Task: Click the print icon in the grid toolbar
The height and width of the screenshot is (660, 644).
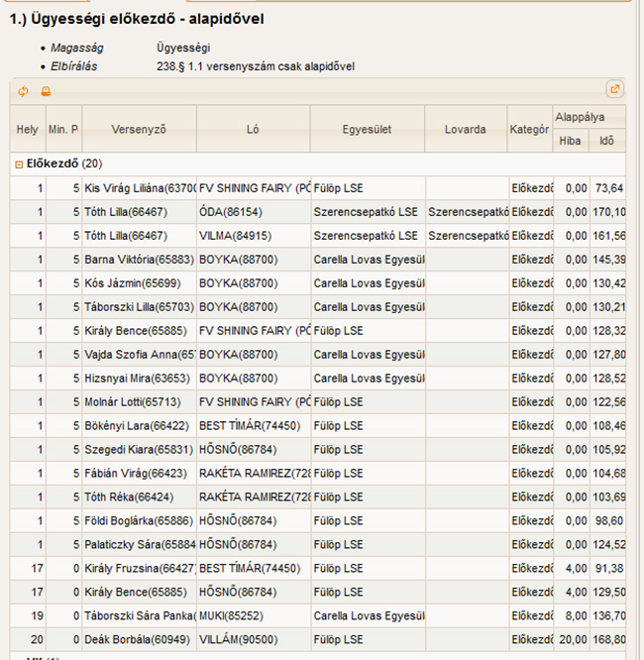Action: pos(45,91)
